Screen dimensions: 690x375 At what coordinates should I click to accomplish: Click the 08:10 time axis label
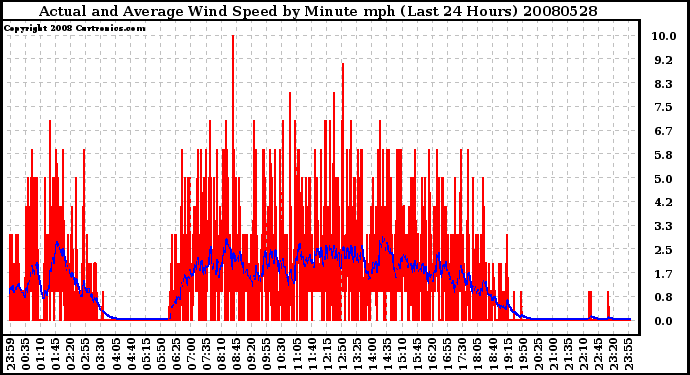(221, 354)
